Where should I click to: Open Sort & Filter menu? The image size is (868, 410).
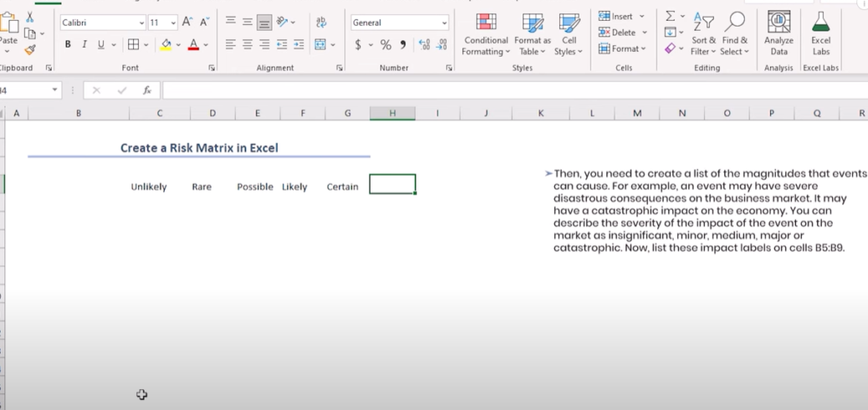(x=703, y=34)
